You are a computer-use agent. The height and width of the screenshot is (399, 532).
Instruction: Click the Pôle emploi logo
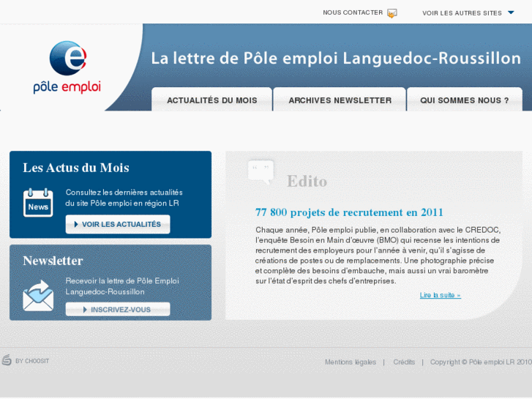(67, 67)
